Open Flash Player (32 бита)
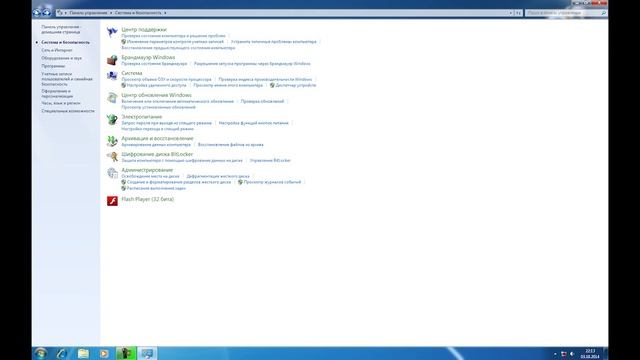 148,199
